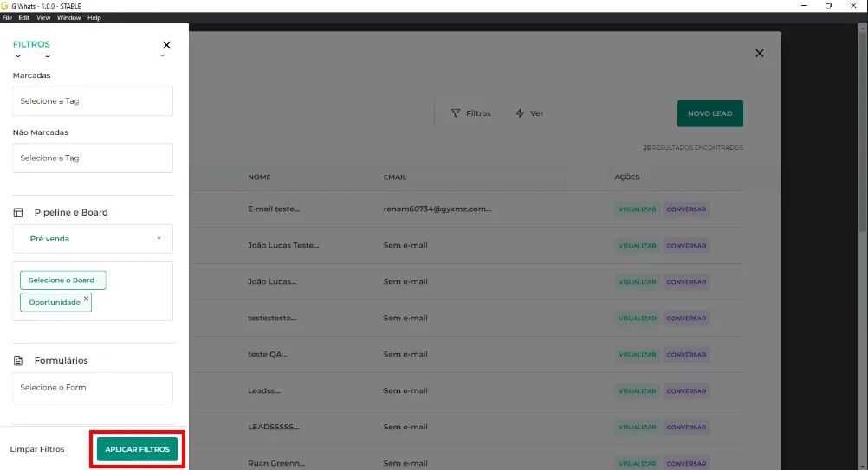Open the Selecione o Form field
This screenshot has width=868, height=470.
(x=93, y=387)
